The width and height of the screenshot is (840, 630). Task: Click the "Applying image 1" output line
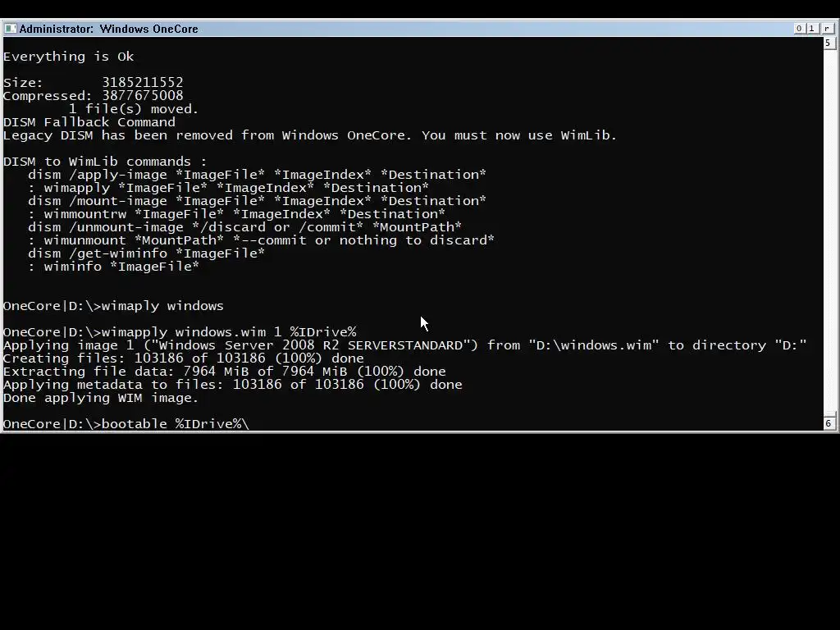tap(405, 345)
